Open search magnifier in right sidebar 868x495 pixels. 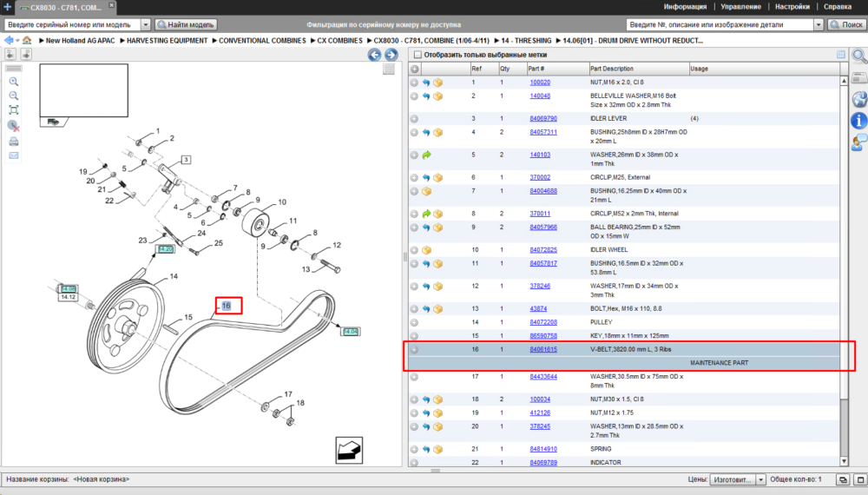click(859, 56)
